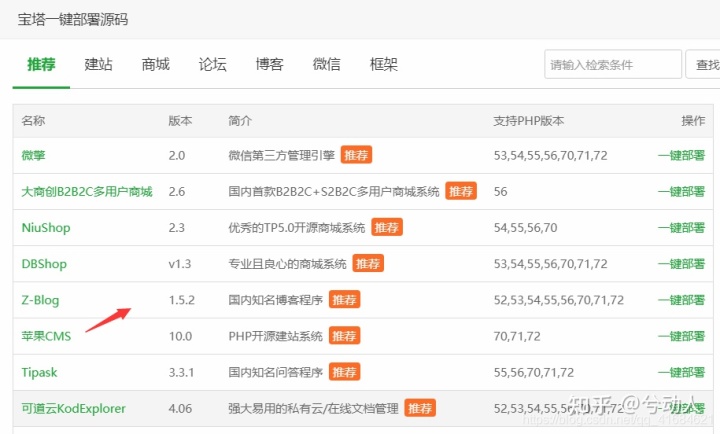The width and height of the screenshot is (720, 434).
Task: Select the 论坛 tab
Action: (212, 64)
